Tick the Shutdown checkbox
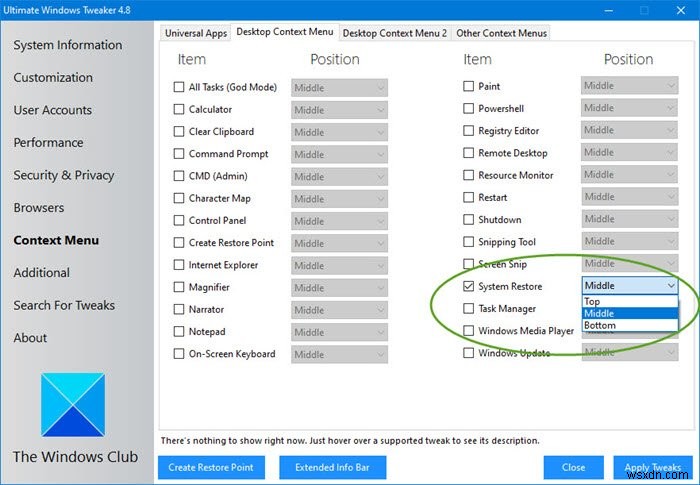This screenshot has width=700, height=485. [468, 219]
